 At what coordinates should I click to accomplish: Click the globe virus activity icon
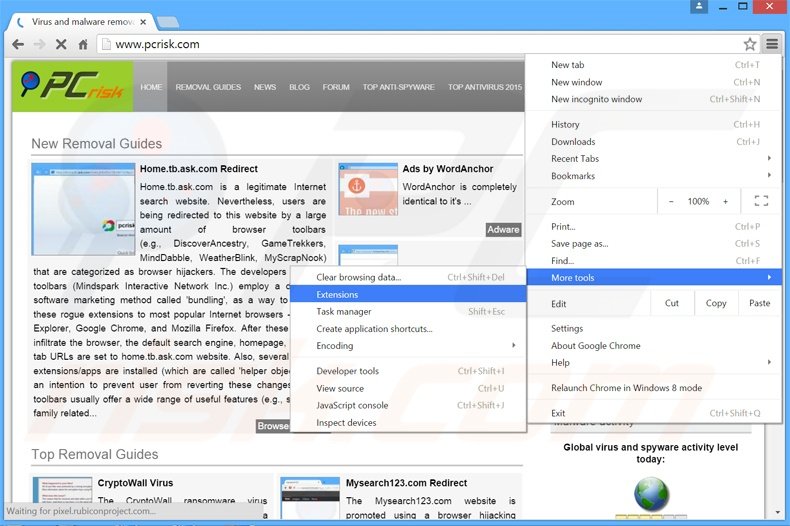(651, 495)
